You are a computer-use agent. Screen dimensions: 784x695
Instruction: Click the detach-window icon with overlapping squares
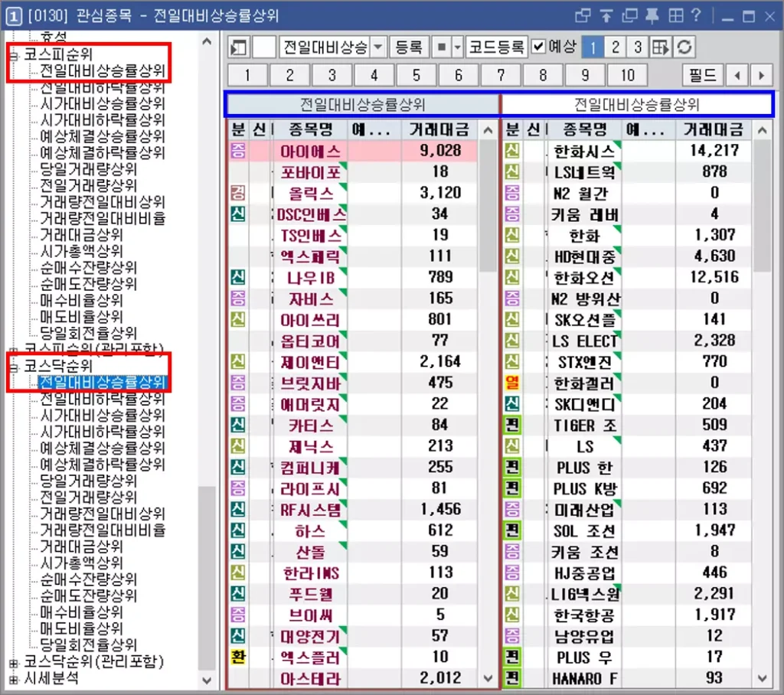(583, 16)
